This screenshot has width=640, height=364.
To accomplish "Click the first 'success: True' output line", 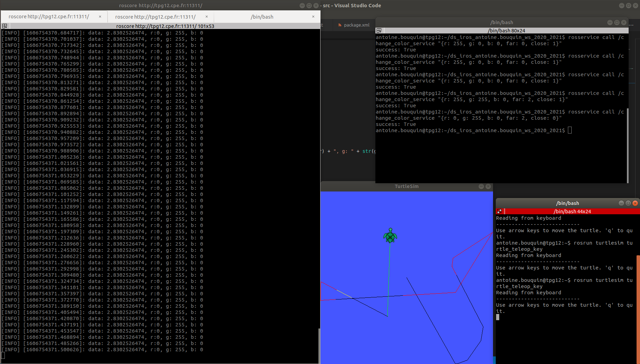I will click(396, 50).
